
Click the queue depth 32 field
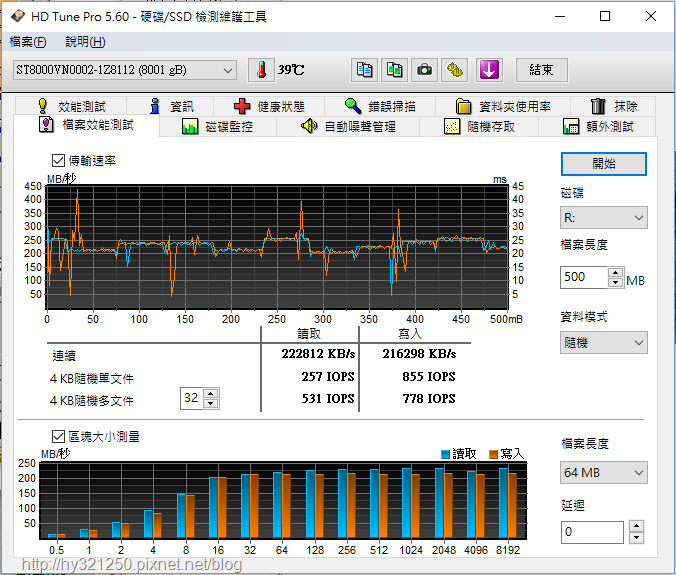click(x=191, y=398)
